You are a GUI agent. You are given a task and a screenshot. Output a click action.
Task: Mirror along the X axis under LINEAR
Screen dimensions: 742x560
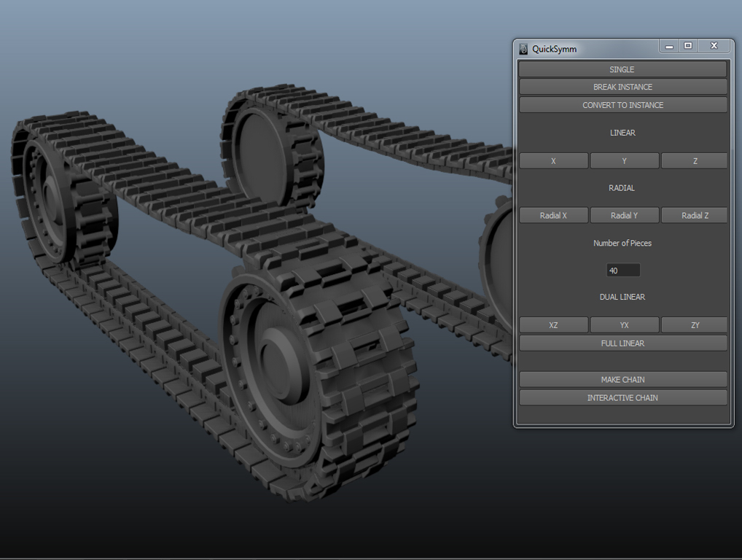553,160
